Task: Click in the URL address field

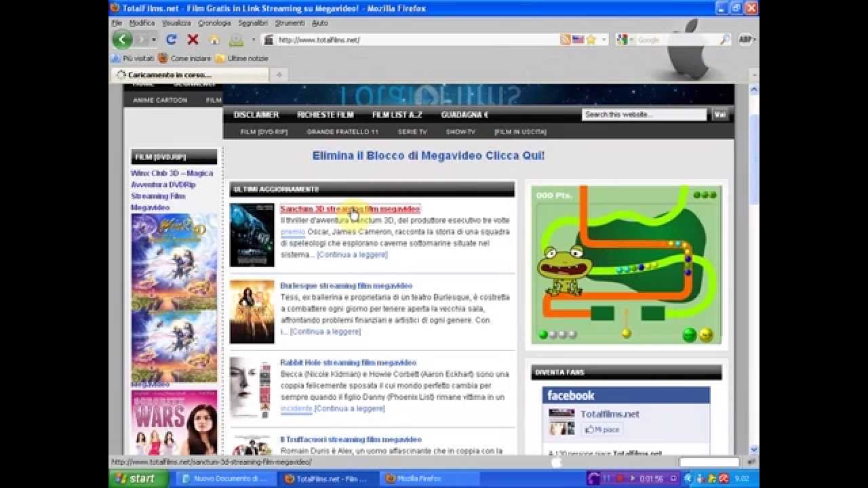Action: [417, 39]
